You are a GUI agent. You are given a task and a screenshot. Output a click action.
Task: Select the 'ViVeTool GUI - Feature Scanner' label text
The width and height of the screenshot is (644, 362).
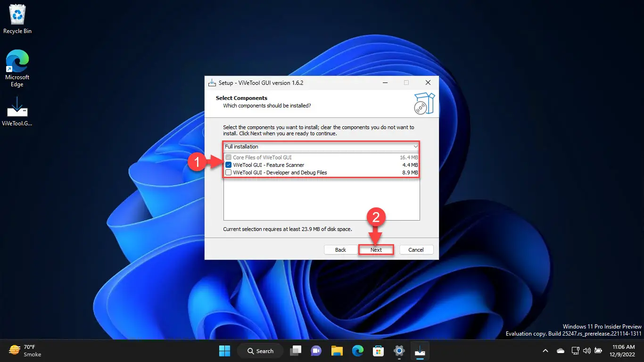pos(269,165)
